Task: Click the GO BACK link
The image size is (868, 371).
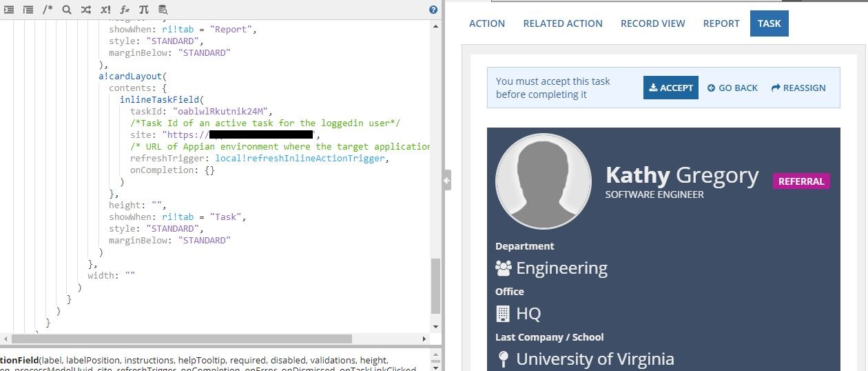Action: point(732,88)
